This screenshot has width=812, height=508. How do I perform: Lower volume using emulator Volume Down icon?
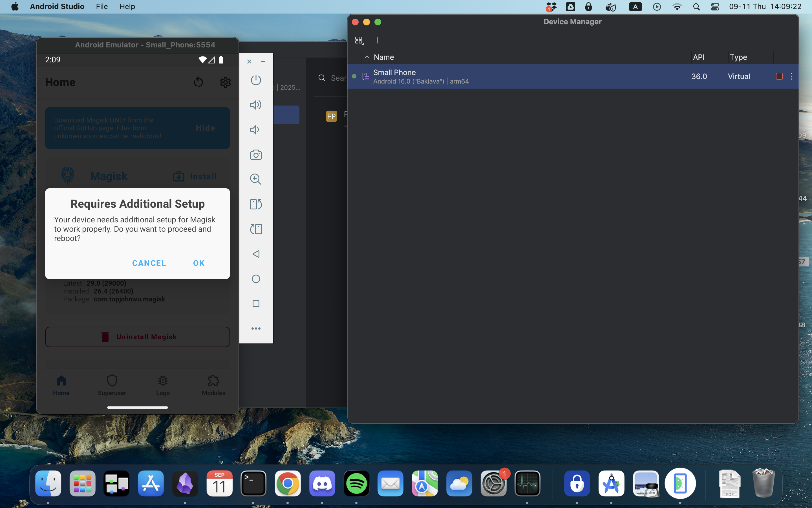255,130
